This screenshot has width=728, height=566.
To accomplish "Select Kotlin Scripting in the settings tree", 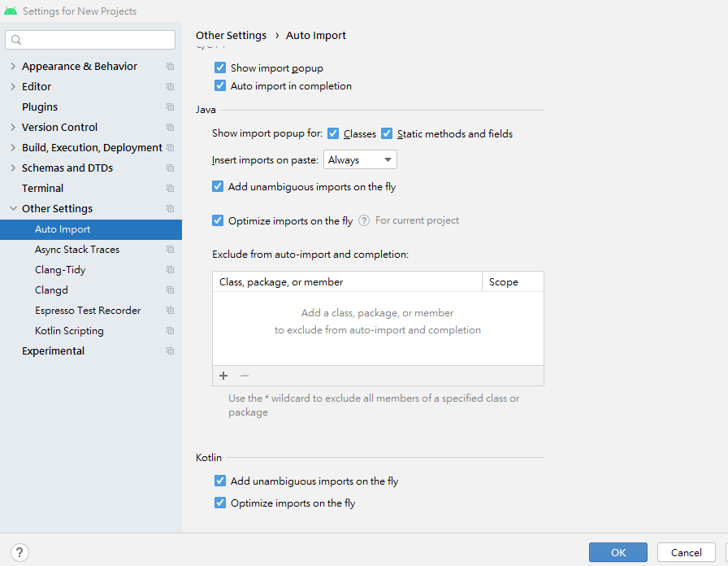I will click(69, 331).
